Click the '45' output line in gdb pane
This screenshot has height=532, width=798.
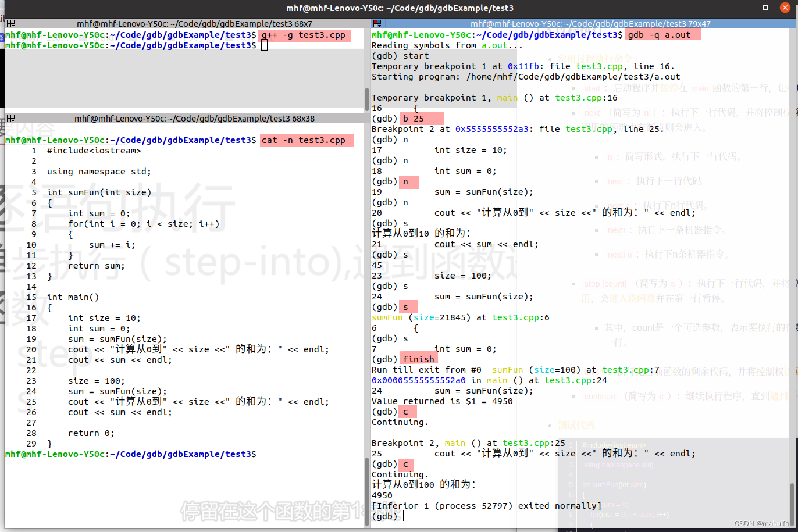pos(377,265)
